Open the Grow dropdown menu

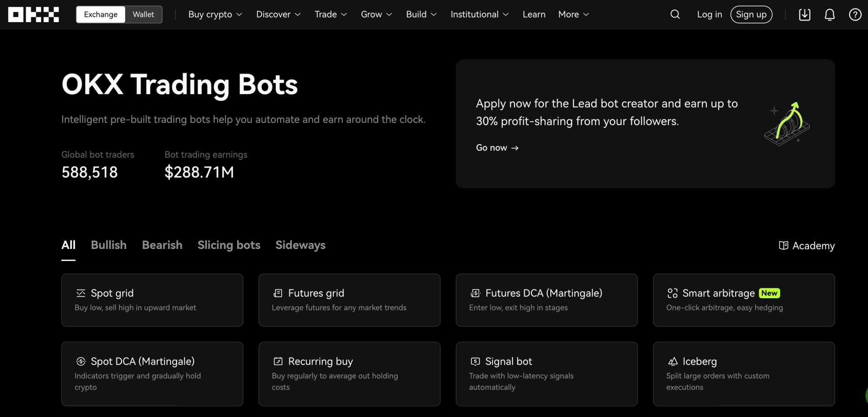pyautogui.click(x=376, y=14)
